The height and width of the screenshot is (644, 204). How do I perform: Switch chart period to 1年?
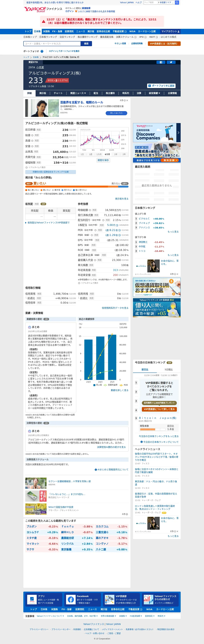pyautogui.click(x=116, y=154)
